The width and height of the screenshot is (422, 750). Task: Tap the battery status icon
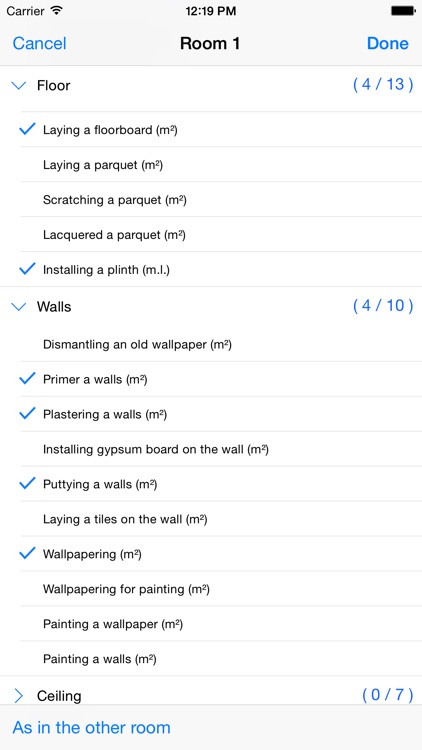[x=403, y=11]
